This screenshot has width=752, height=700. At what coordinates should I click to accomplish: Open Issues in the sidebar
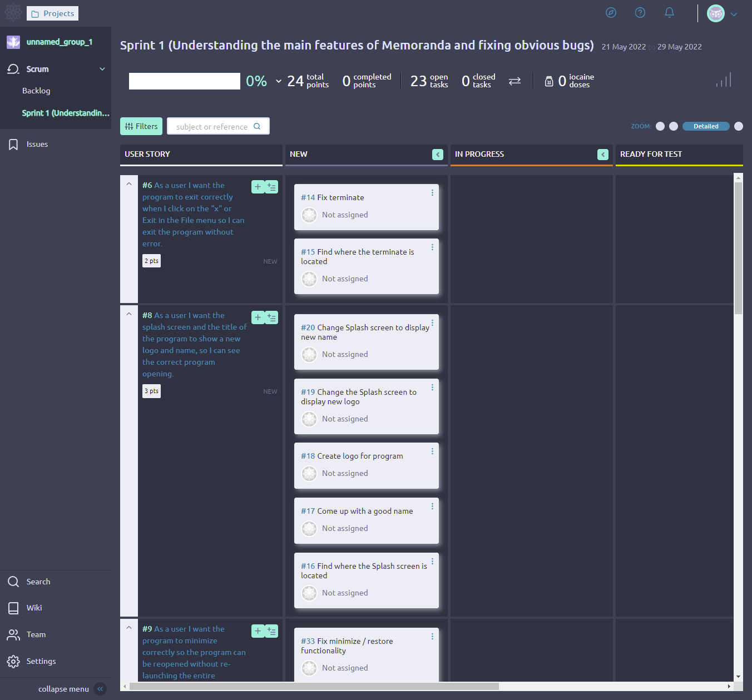pyautogui.click(x=37, y=144)
